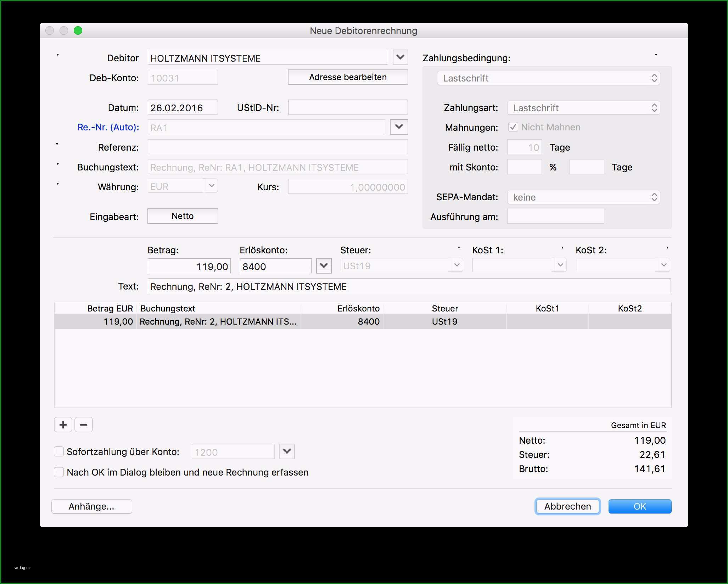Image resolution: width=728 pixels, height=584 pixels.
Task: Open the Re.-Nr. (Auto) dropdown arrow
Action: click(399, 127)
